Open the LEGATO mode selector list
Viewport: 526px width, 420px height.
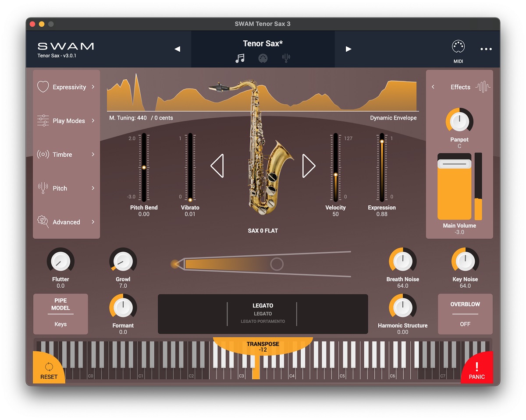click(263, 314)
